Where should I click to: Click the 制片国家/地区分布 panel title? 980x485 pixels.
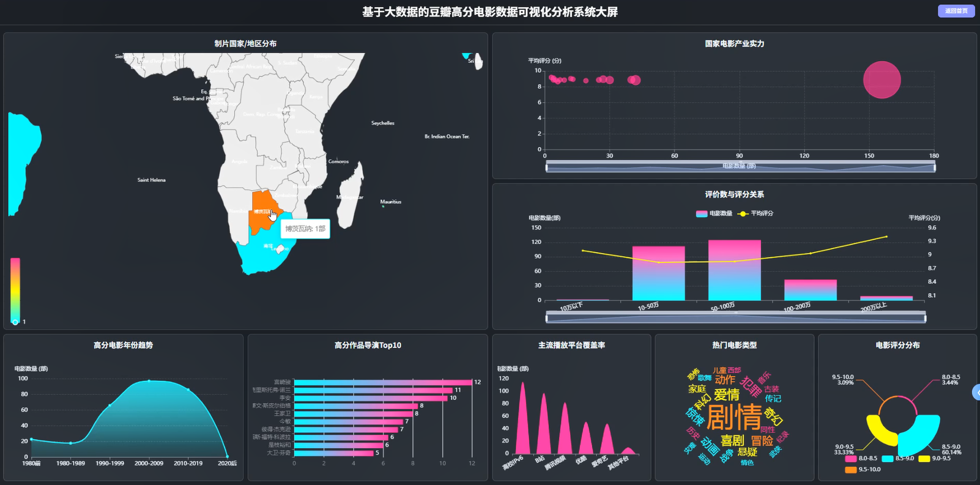pos(245,43)
